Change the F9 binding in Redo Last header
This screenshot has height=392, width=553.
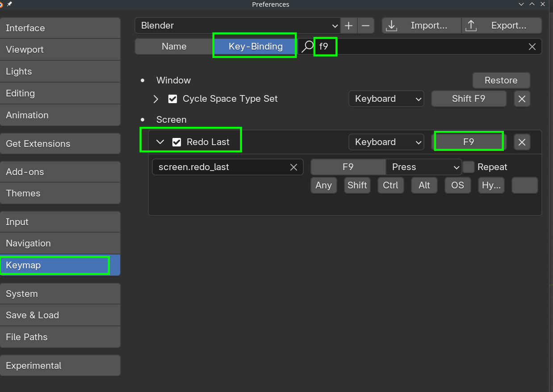click(x=469, y=142)
